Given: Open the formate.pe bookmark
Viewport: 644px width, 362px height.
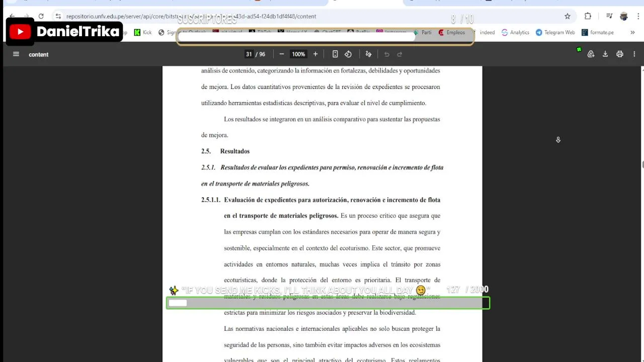Looking at the screenshot, I should [x=598, y=32].
